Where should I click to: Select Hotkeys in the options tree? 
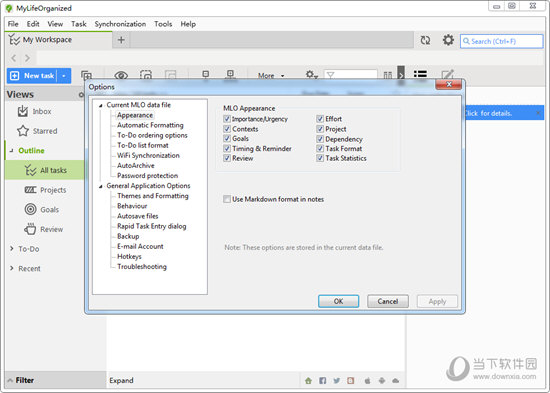coord(129,257)
